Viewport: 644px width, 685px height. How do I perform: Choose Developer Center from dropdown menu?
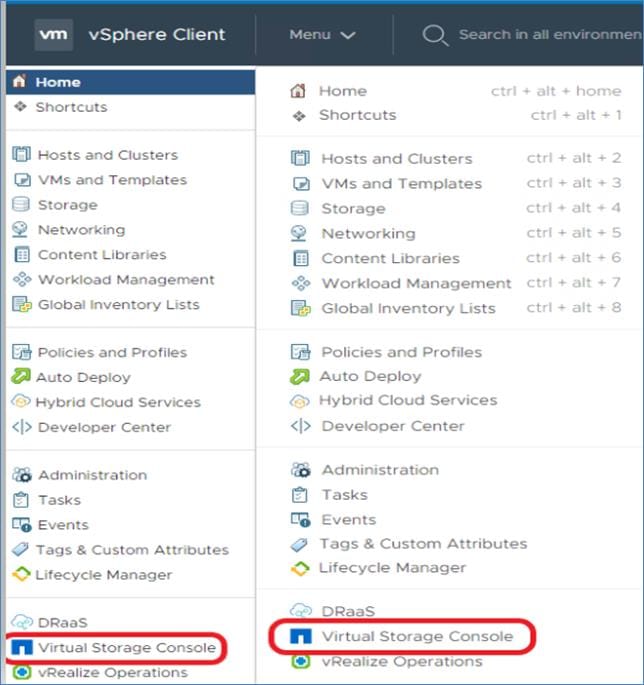(x=393, y=426)
